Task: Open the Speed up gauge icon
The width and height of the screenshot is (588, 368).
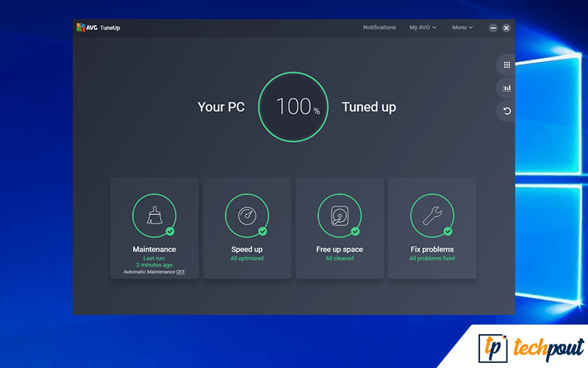Action: 247,216
